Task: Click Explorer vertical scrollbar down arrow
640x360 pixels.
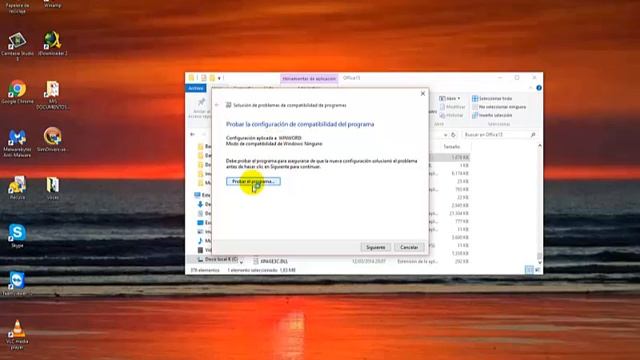Action: (x=540, y=263)
